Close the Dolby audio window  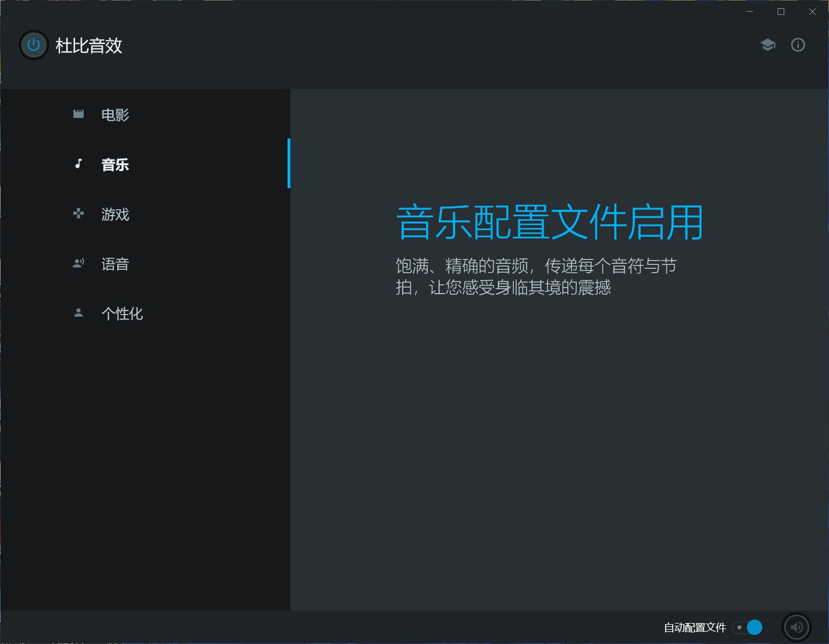tap(812, 12)
